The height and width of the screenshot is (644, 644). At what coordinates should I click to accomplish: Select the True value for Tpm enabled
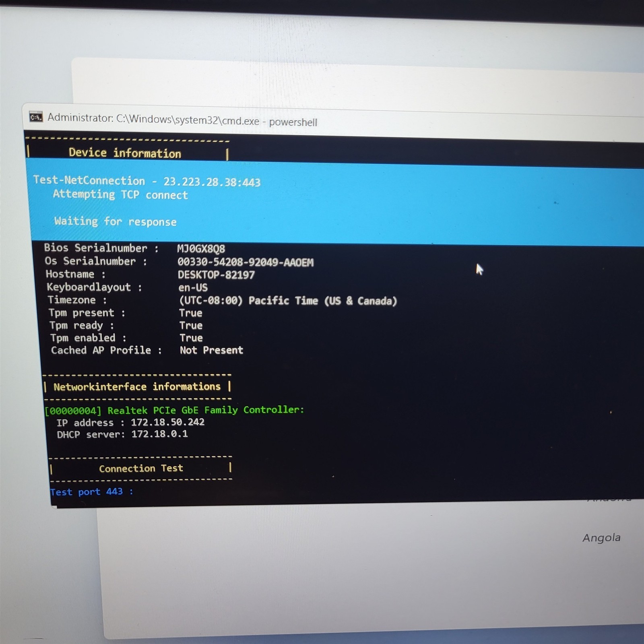pyautogui.click(x=191, y=338)
